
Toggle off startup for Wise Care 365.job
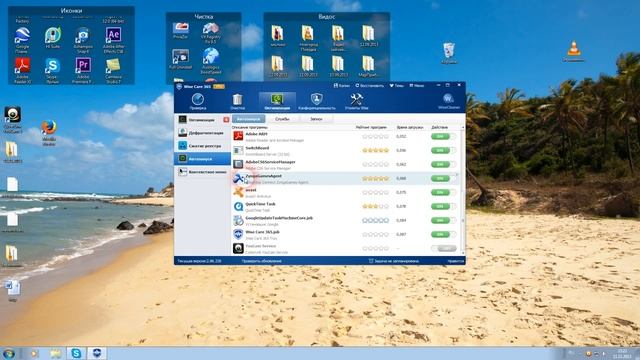[x=443, y=234]
